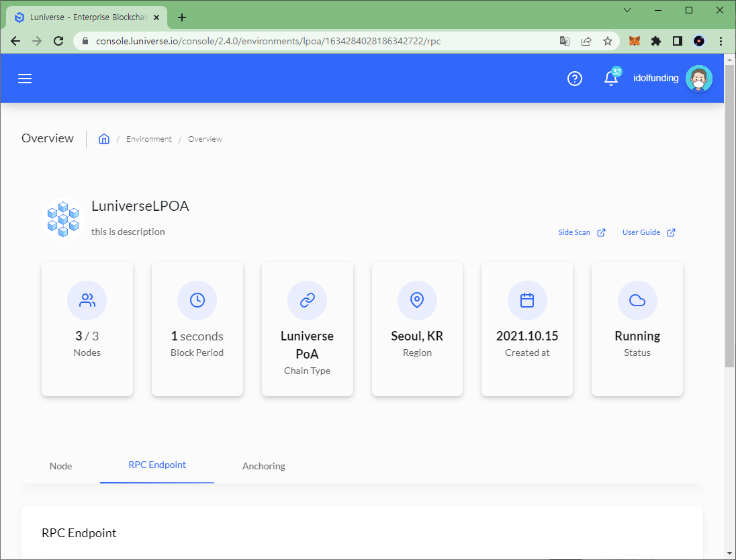
Task: Click the page vertical scrollbar
Action: 729,216
